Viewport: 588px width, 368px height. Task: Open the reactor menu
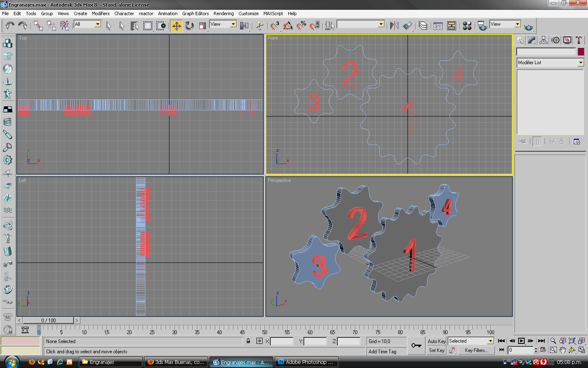tap(146, 13)
